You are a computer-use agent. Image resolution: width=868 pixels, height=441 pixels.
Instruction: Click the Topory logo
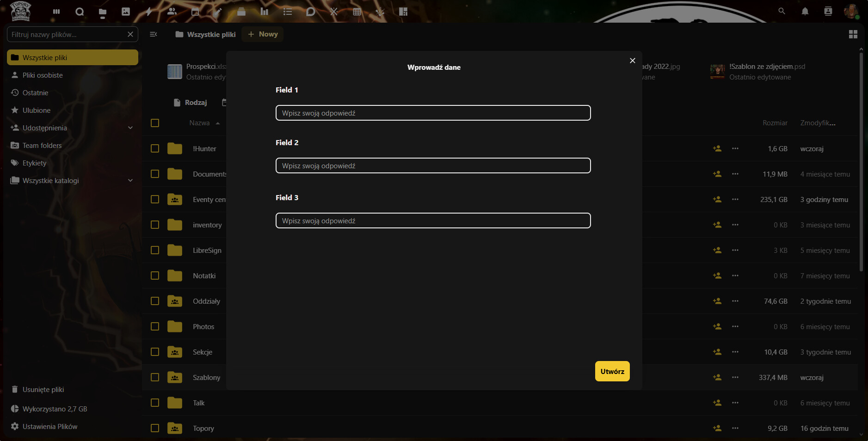20,11
